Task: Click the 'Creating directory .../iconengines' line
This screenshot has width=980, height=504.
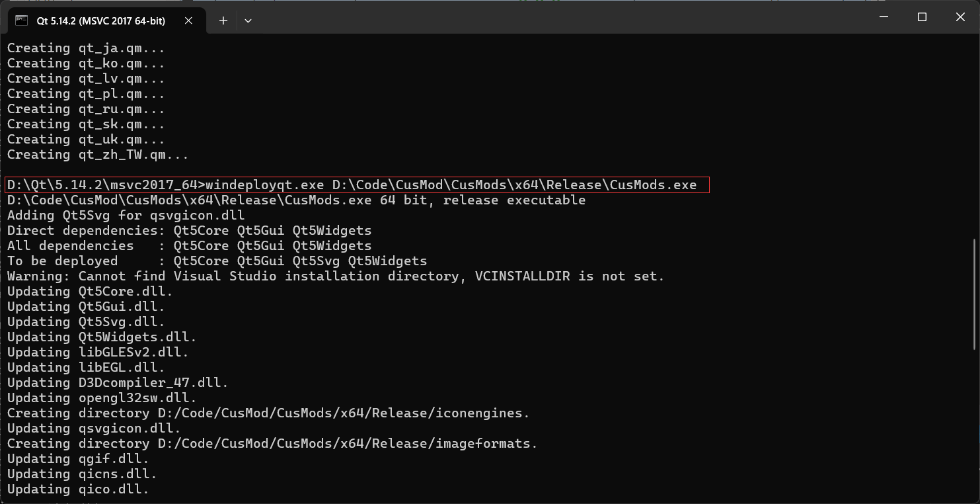Action: [268, 413]
